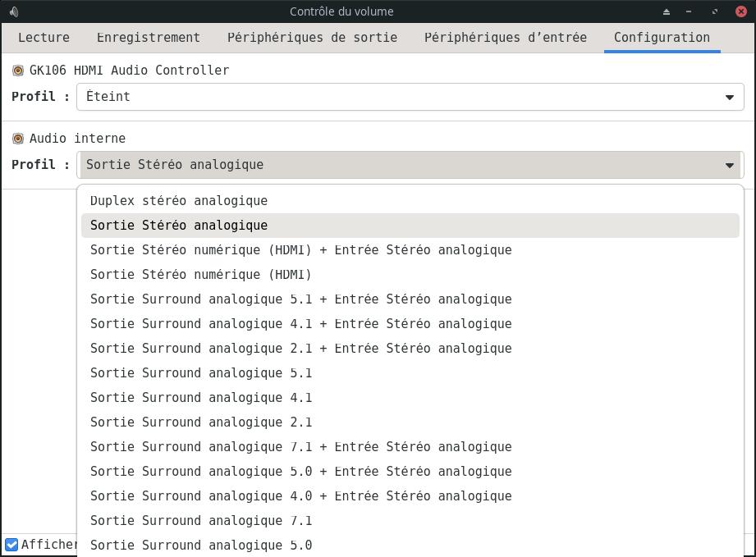The width and height of the screenshot is (756, 557).
Task: Click the GK106 HDMI Audio Controller card icon
Action: click(18, 71)
